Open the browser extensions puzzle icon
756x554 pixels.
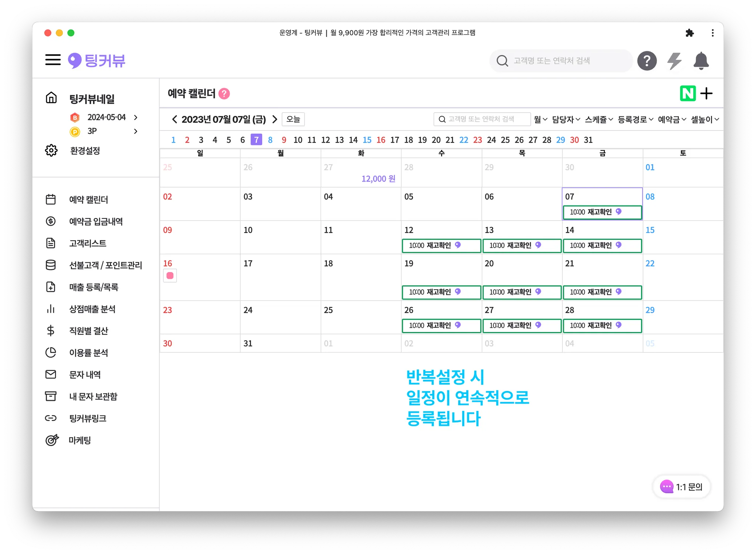coord(689,33)
